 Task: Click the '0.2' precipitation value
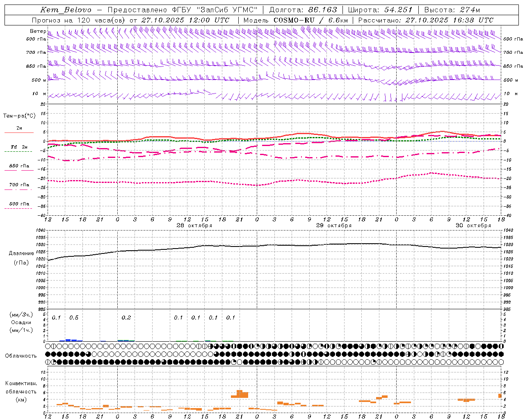[126, 317]
